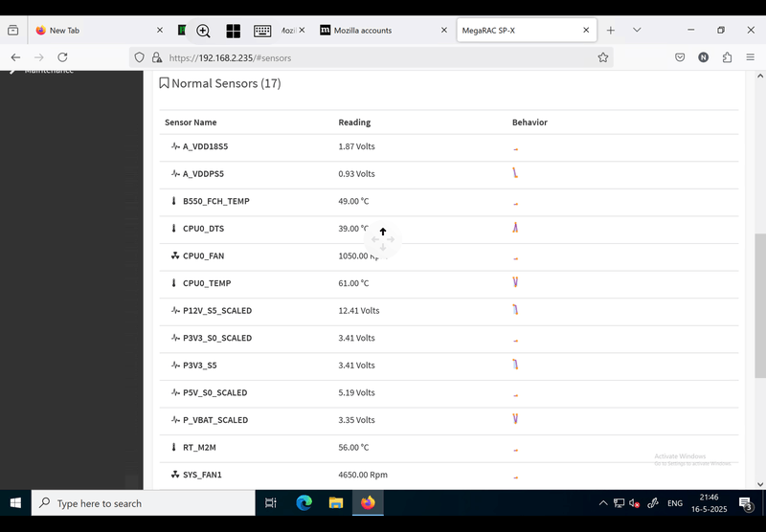Click the Normal Sensors (17) heading
Image resolution: width=766 pixels, height=532 pixels.
pos(226,83)
